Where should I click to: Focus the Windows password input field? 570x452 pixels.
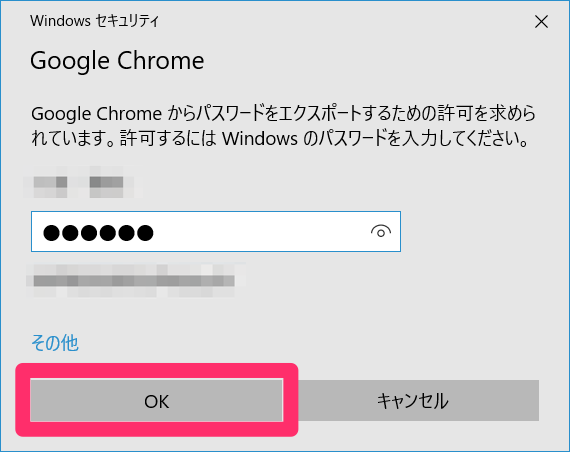pos(216,231)
